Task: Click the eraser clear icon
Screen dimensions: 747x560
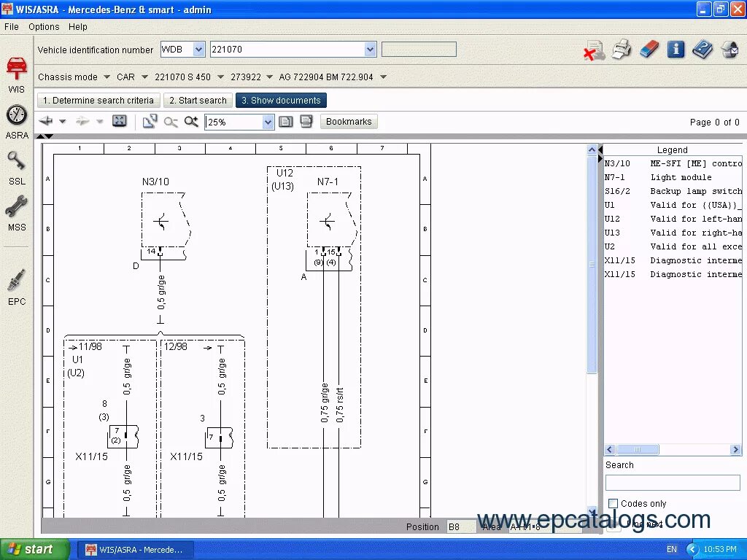Action: point(649,49)
